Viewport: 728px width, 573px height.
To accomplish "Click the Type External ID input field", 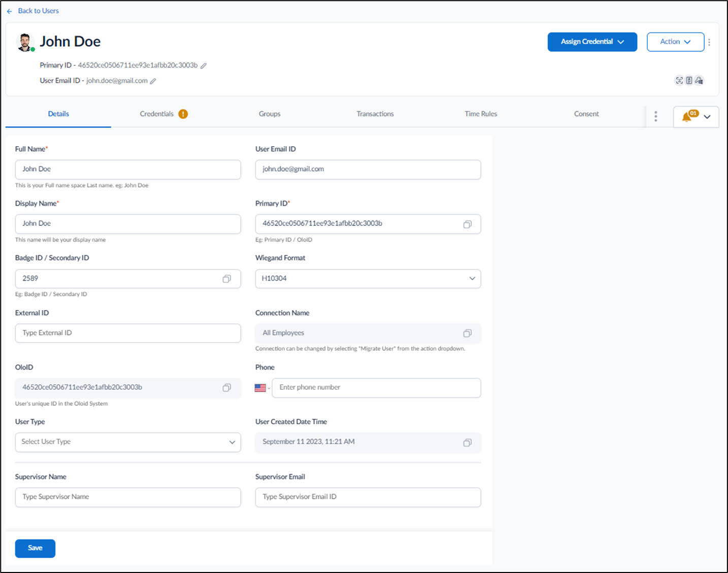I will coord(128,333).
